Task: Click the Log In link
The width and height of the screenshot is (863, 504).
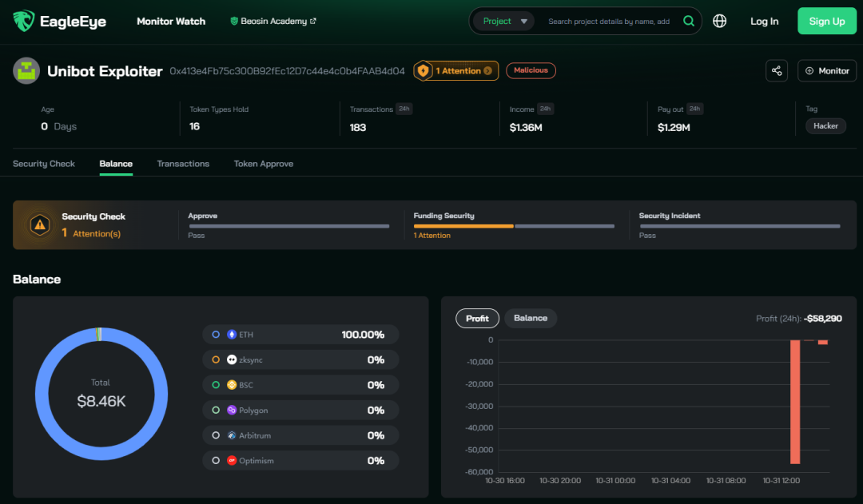Action: click(765, 21)
